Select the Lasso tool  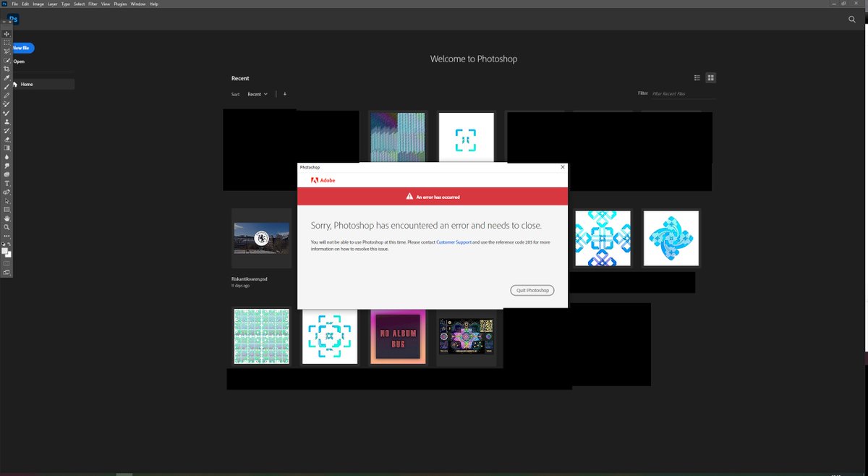coord(7,51)
